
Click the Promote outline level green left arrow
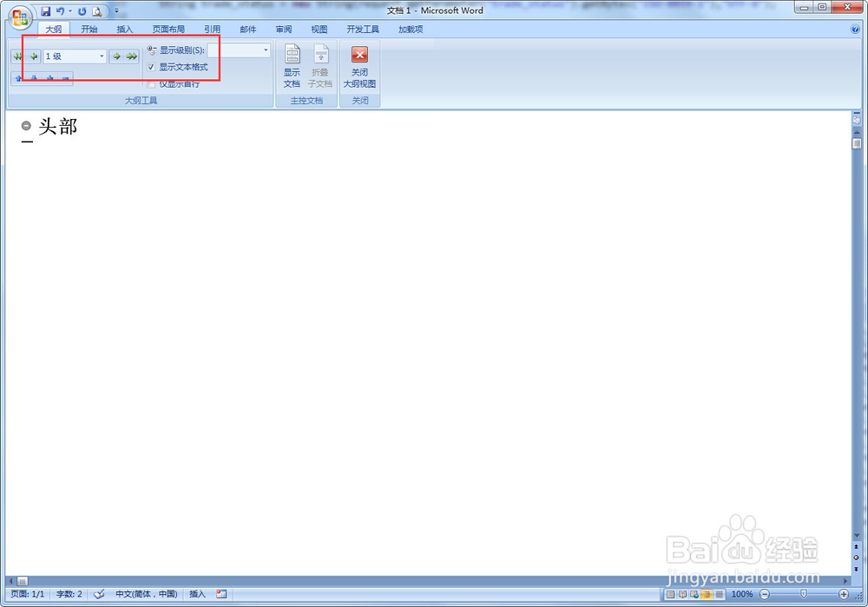(32, 55)
